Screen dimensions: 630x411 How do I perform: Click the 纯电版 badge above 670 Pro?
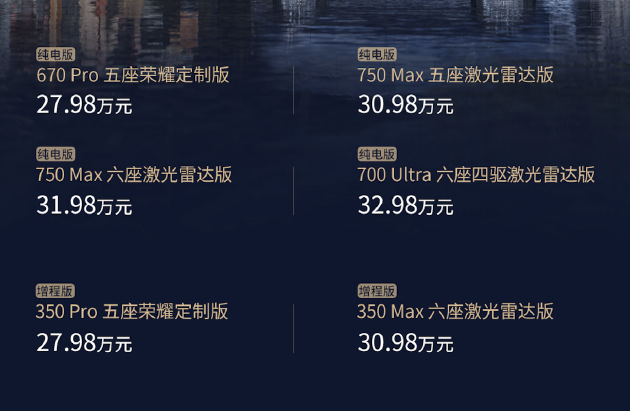[55, 54]
